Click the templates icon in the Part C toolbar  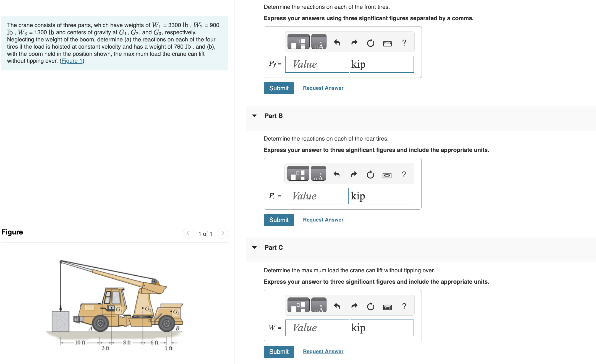[x=298, y=305]
